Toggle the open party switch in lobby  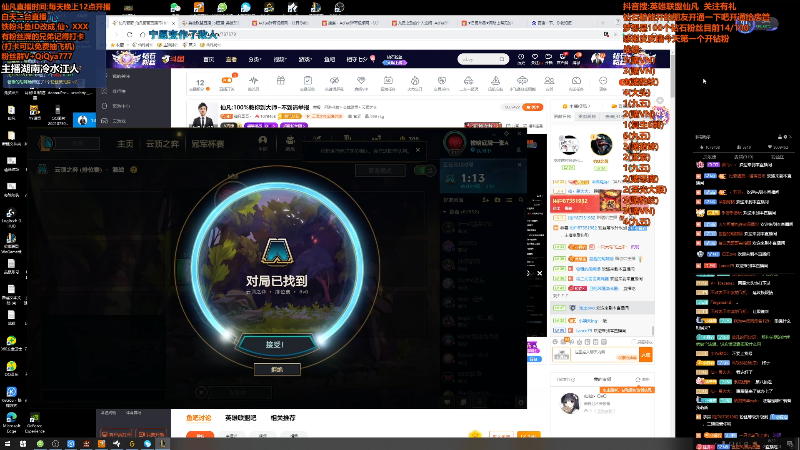(424, 170)
